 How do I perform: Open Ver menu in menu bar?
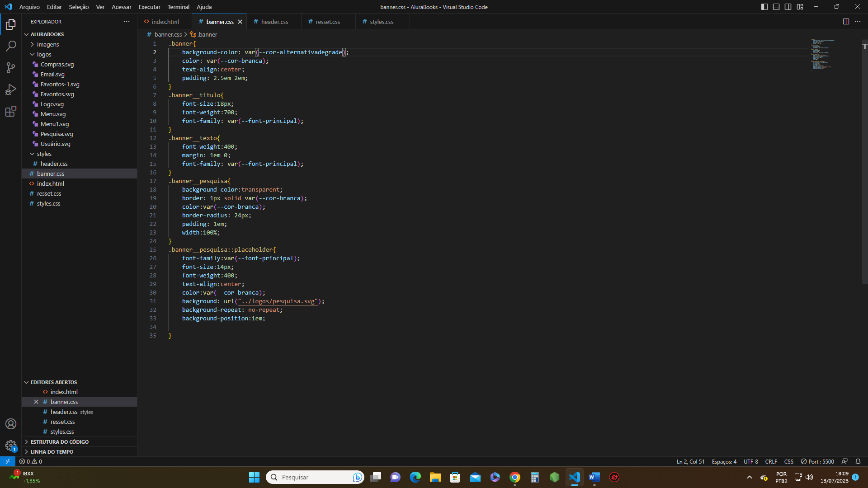[x=100, y=7]
